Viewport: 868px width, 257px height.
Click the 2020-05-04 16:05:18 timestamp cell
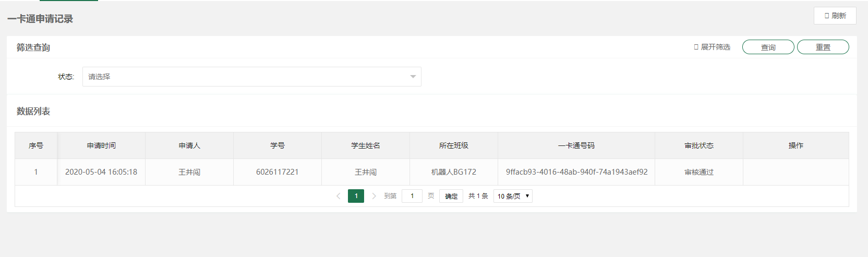101,172
